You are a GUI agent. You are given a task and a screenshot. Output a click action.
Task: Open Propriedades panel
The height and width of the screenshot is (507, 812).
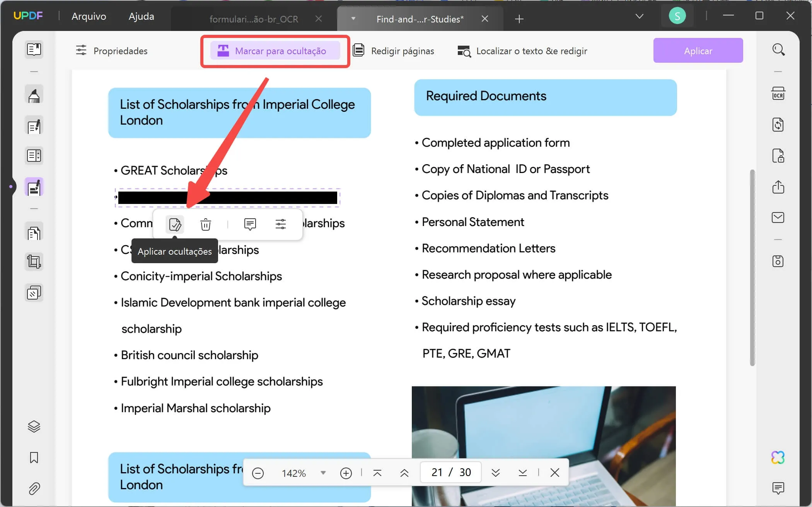click(111, 51)
